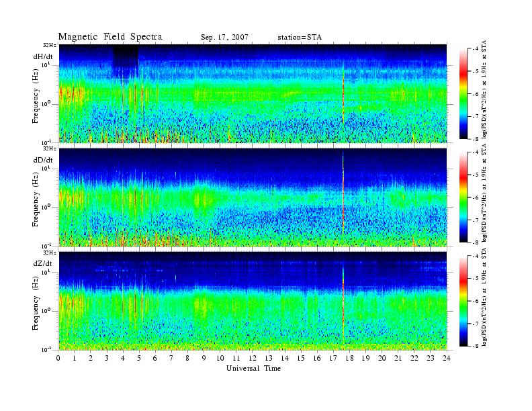
Task: Click hour 2 on the Universal Time axis
Action: click(x=91, y=358)
